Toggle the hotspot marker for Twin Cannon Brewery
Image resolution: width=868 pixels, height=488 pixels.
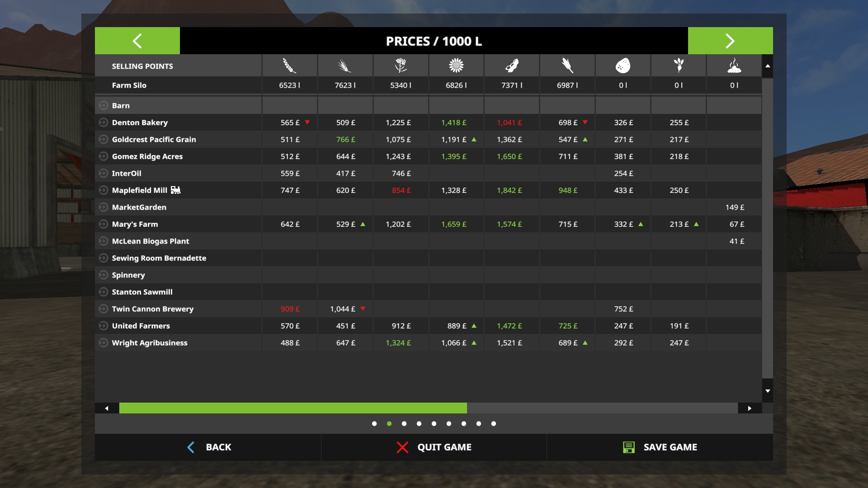coord(104,309)
